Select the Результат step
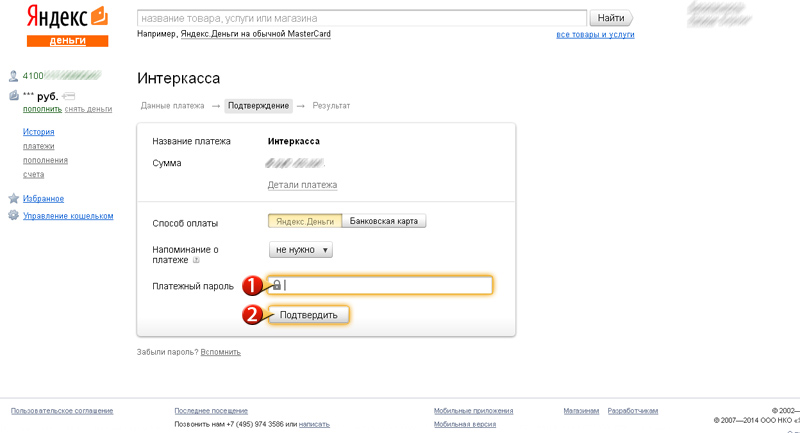 click(331, 106)
